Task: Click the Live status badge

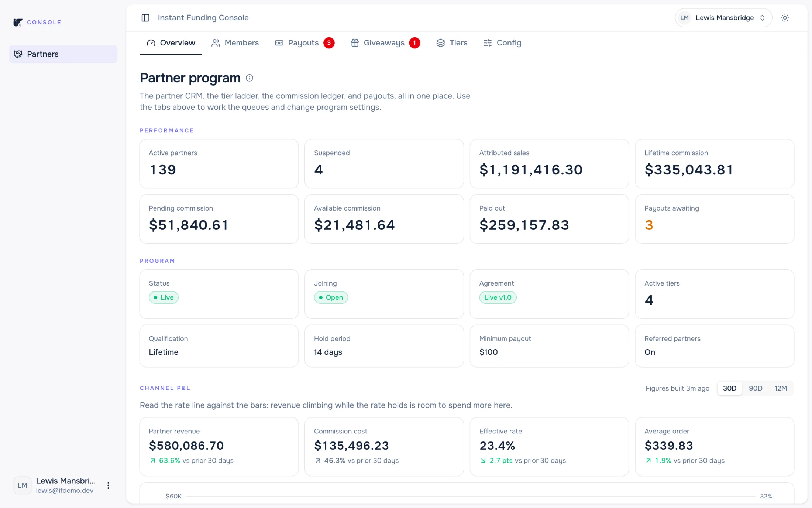Action: point(164,297)
